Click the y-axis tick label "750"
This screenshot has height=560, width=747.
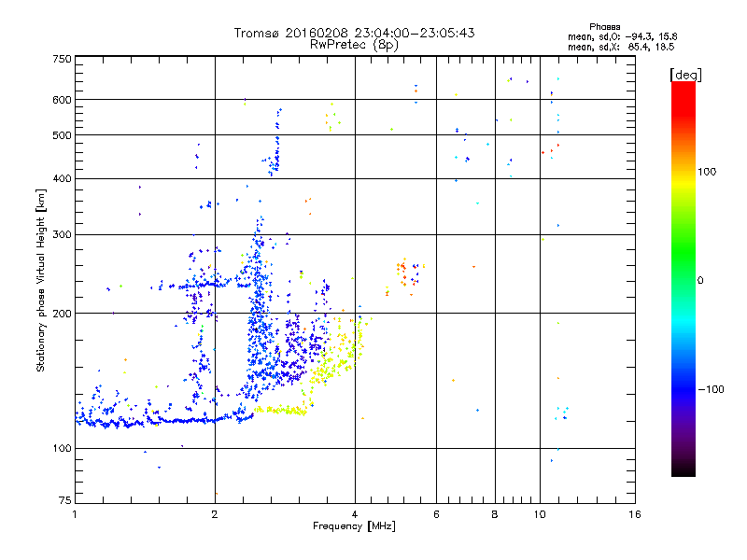point(62,59)
